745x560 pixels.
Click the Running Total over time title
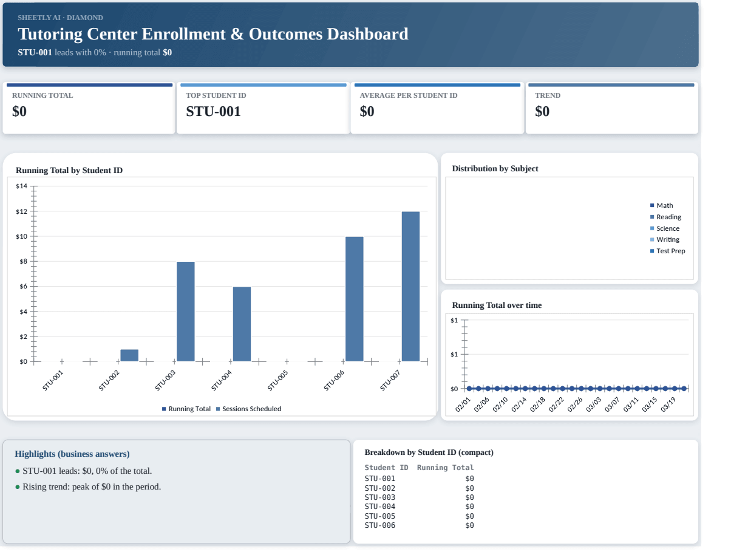pos(497,305)
